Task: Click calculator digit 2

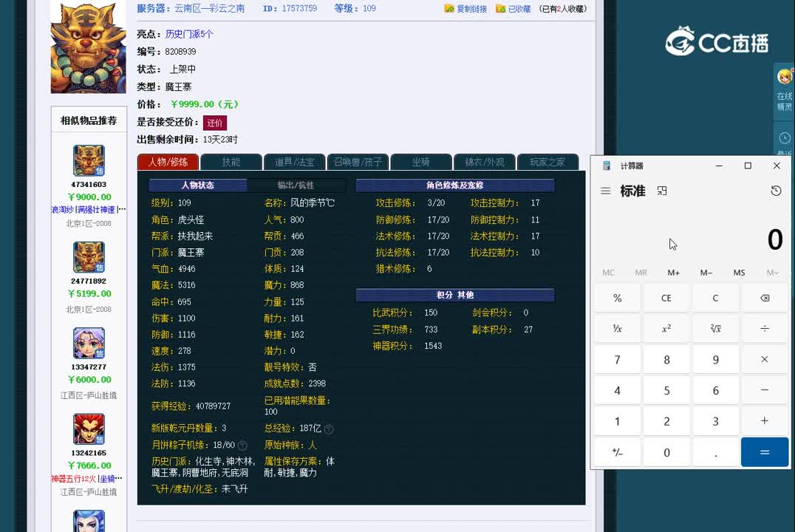Action: [x=666, y=421]
